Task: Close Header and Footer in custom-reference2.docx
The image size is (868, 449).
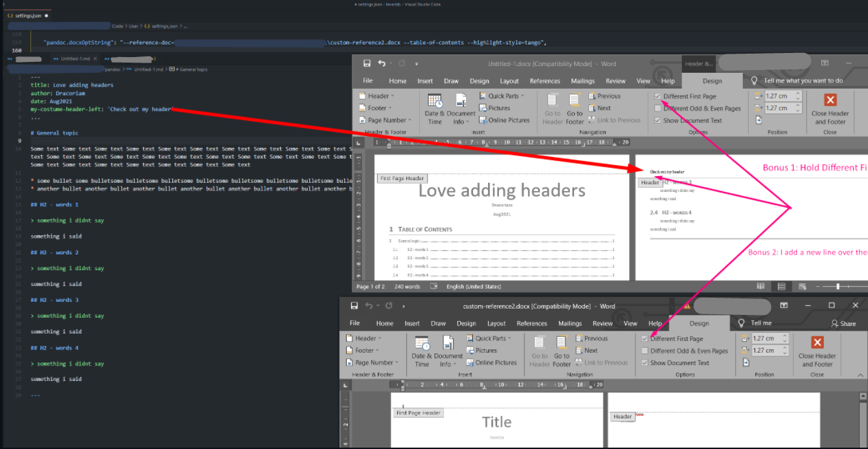Action: (x=817, y=351)
